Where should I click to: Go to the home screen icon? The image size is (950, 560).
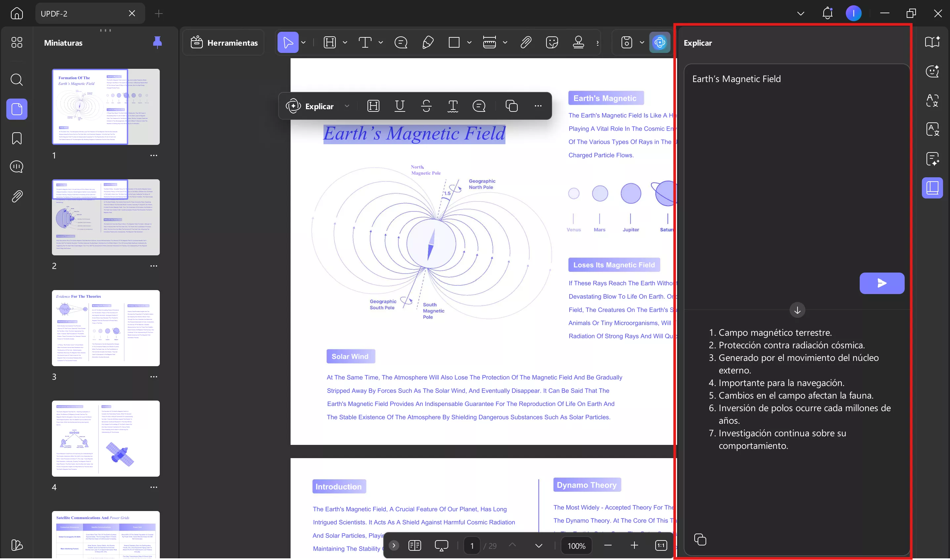coord(17,14)
